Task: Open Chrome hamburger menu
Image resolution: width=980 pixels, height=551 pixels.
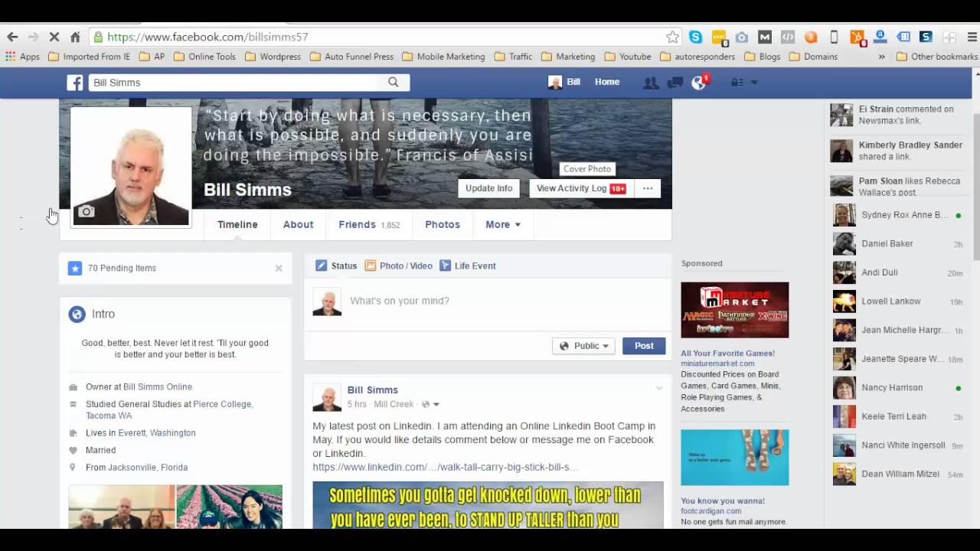Action: [972, 37]
